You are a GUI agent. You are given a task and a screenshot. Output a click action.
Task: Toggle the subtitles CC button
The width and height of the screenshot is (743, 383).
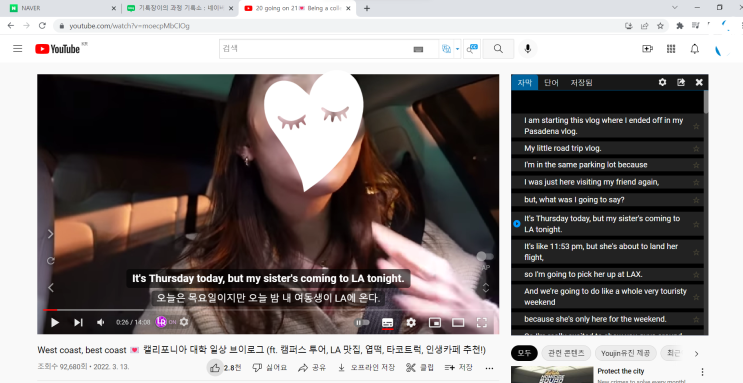point(387,322)
